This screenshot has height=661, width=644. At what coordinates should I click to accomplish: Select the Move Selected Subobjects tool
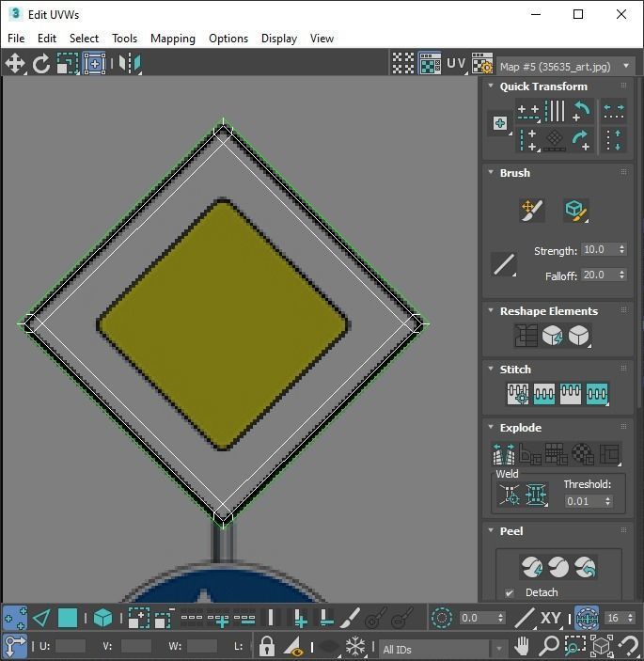[x=15, y=64]
